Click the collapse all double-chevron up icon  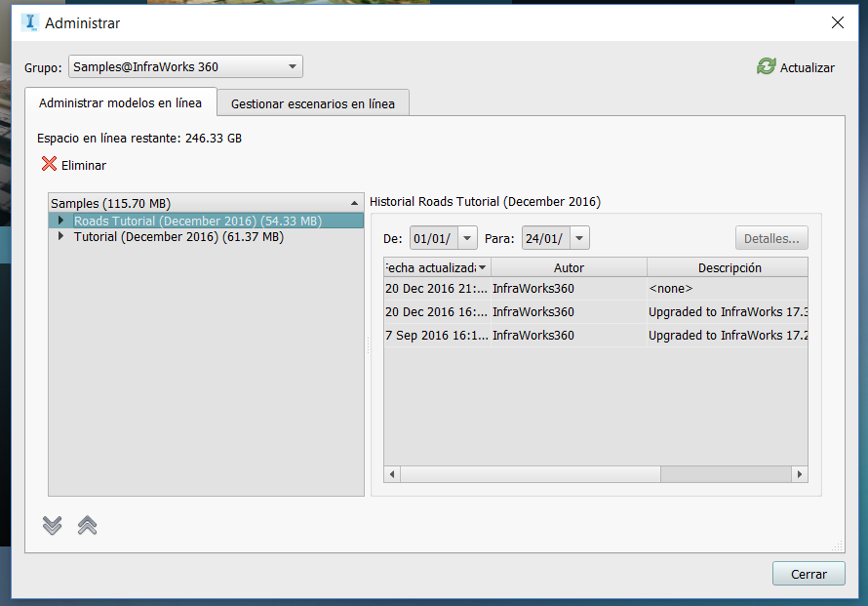pyautogui.click(x=88, y=525)
